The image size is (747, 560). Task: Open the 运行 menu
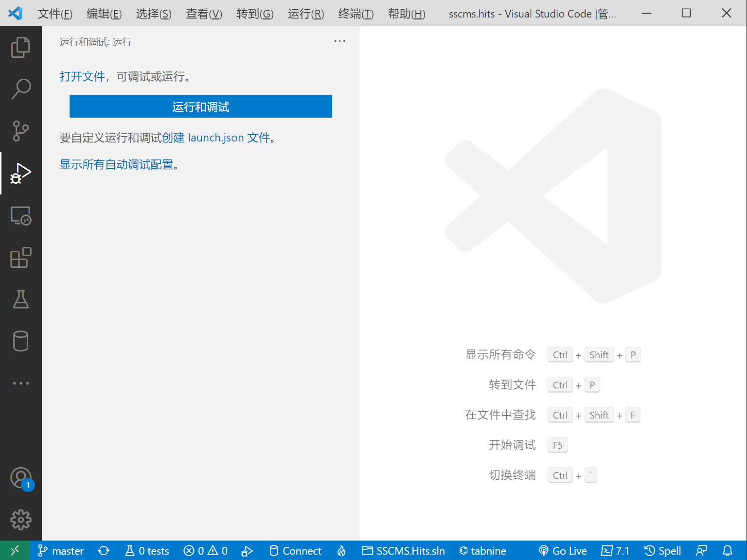tap(305, 14)
